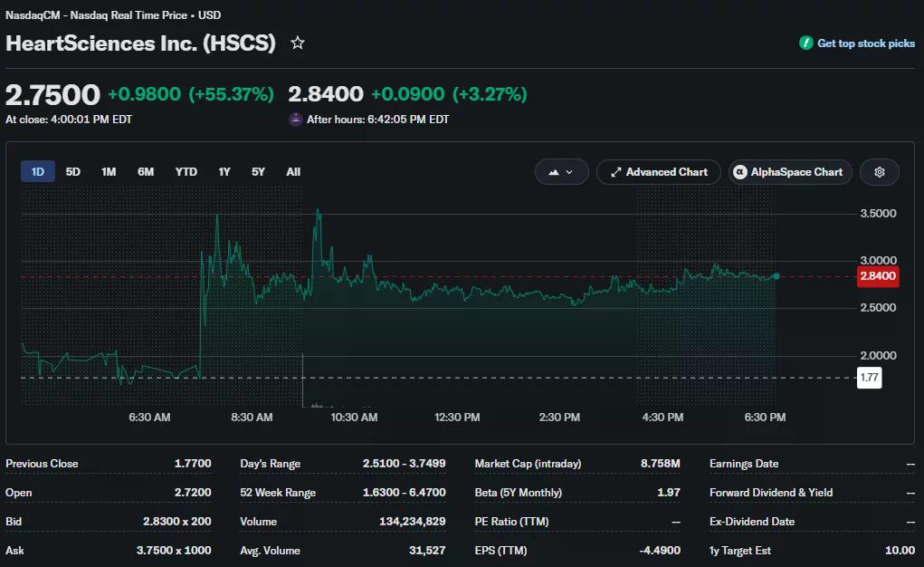The width and height of the screenshot is (924, 567).
Task: Switch to the YTD range tab
Action: coord(186,172)
